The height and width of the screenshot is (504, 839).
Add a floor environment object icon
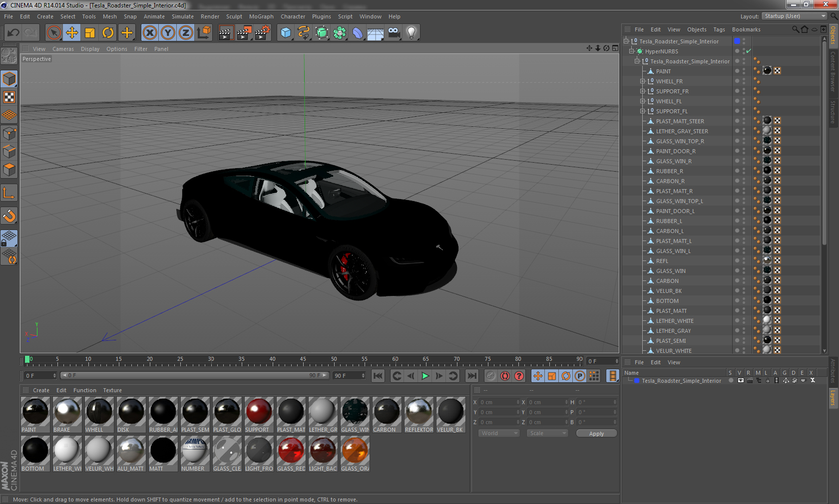[x=376, y=33]
